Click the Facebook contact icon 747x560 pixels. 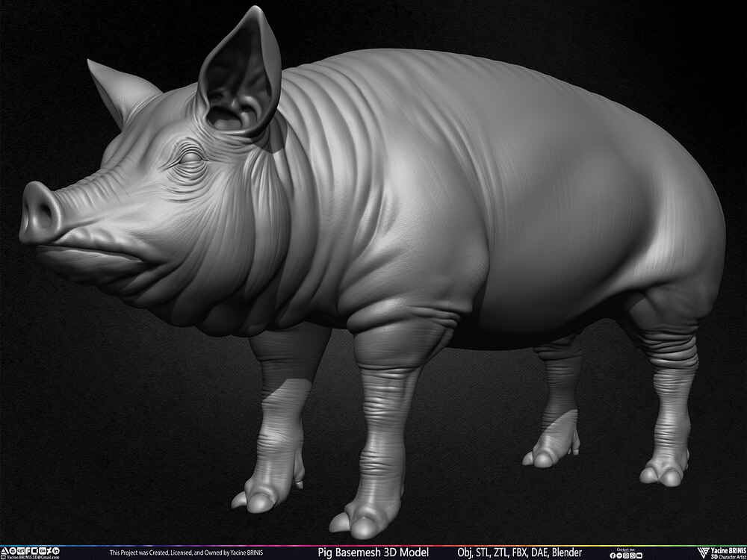pos(613,556)
